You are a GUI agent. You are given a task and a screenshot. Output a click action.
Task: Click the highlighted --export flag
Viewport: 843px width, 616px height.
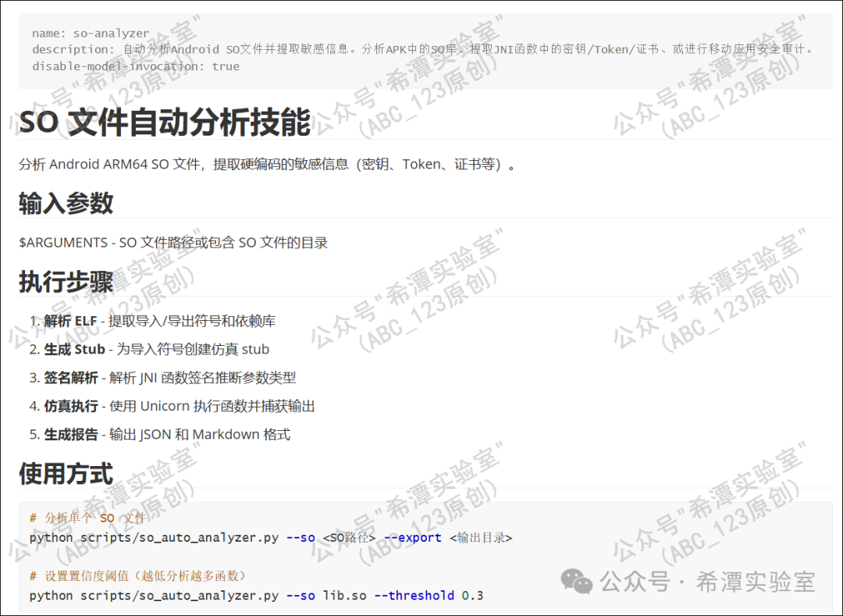click(x=413, y=538)
